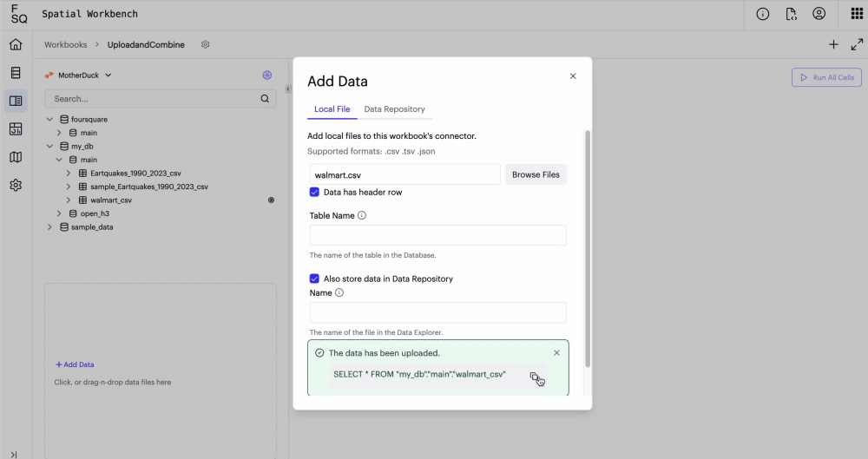Open the Home icon in sidebar
Screen dimensions: 868x459
pos(16,44)
